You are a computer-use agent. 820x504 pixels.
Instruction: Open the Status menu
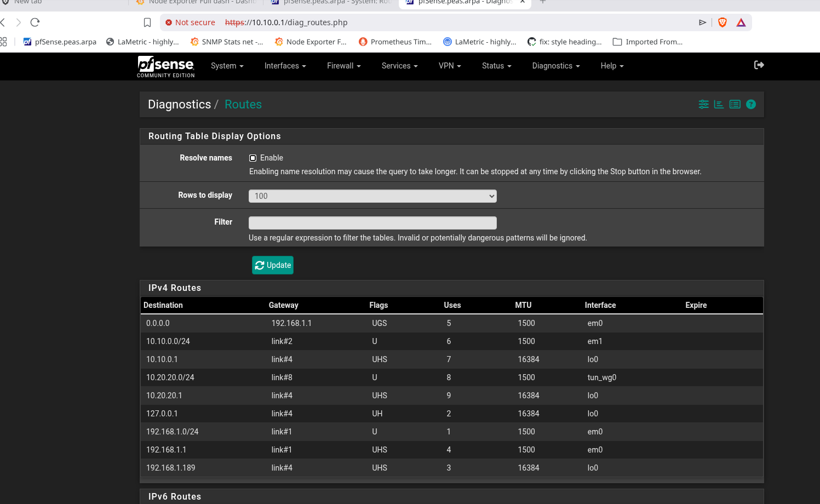tap(497, 66)
